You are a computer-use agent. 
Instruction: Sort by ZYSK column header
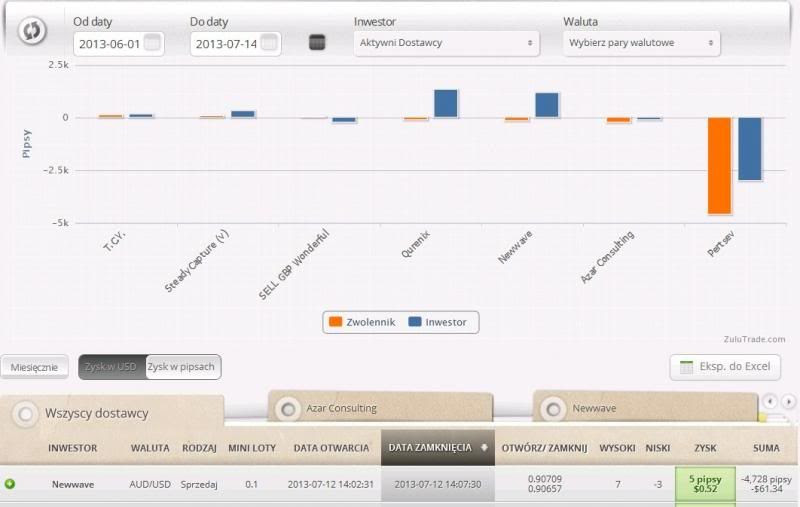click(x=705, y=448)
